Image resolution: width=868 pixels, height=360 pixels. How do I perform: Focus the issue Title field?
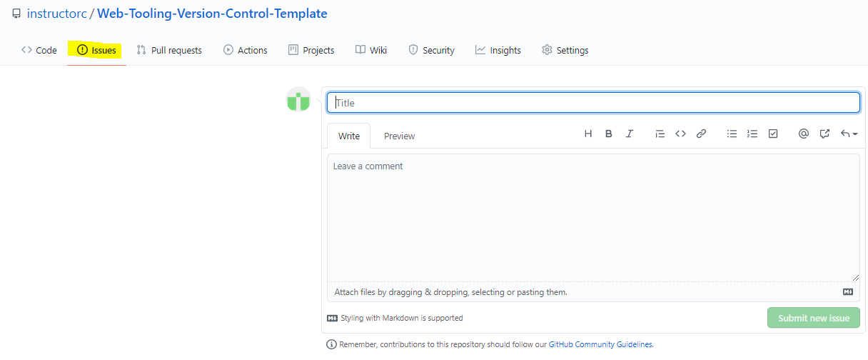593,103
